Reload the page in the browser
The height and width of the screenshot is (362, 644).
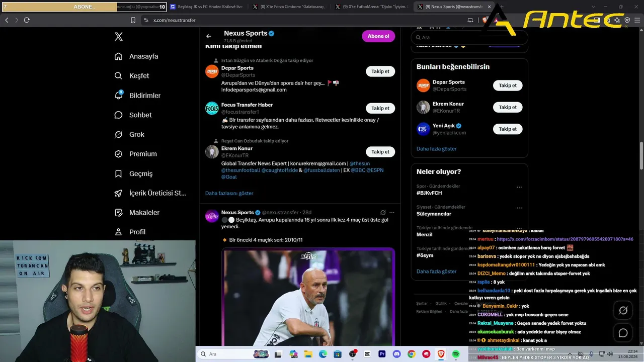pos(27,20)
